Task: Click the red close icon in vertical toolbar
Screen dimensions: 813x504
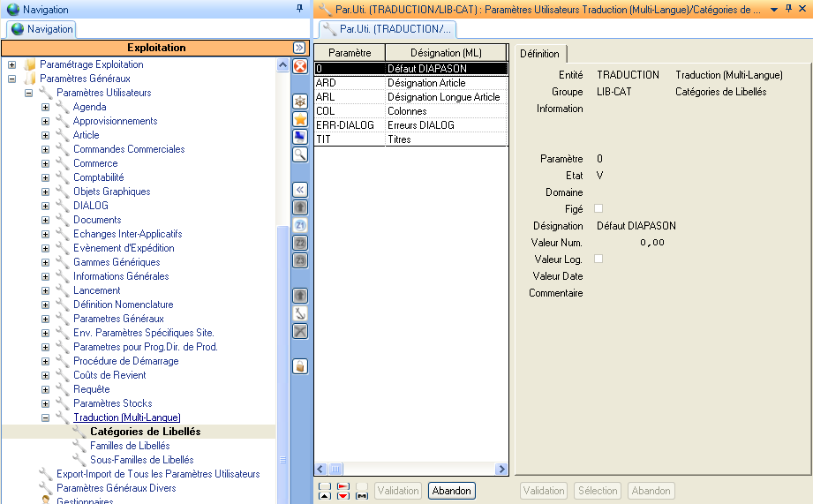Action: (x=300, y=66)
